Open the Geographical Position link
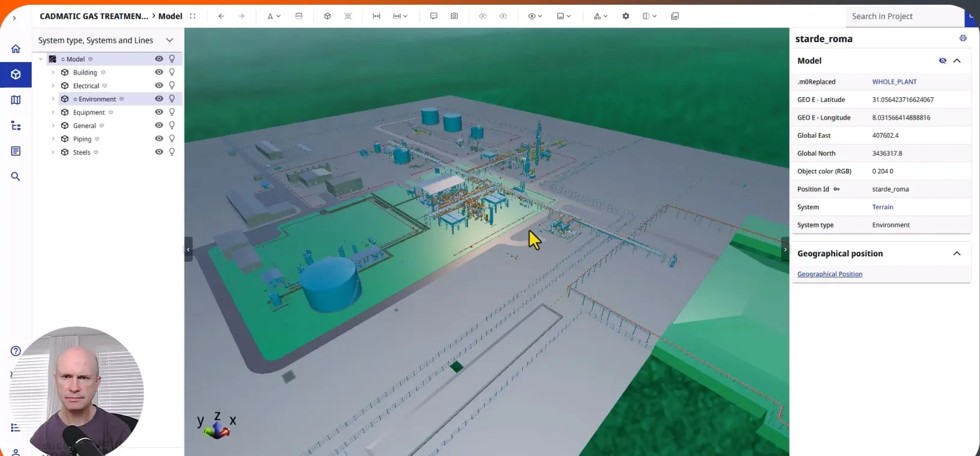The width and height of the screenshot is (980, 456). click(x=829, y=274)
